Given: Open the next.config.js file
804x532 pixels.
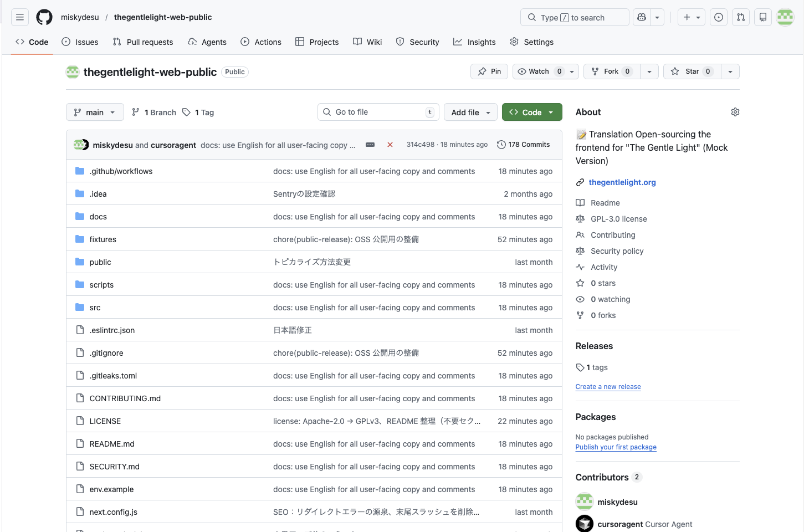Looking at the screenshot, I should coord(114,512).
